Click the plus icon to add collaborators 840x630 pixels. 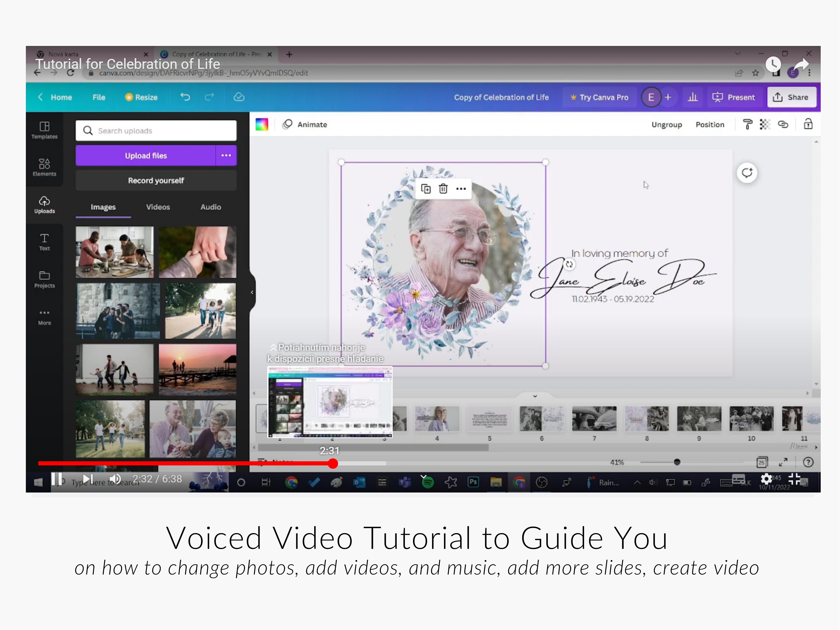668,97
